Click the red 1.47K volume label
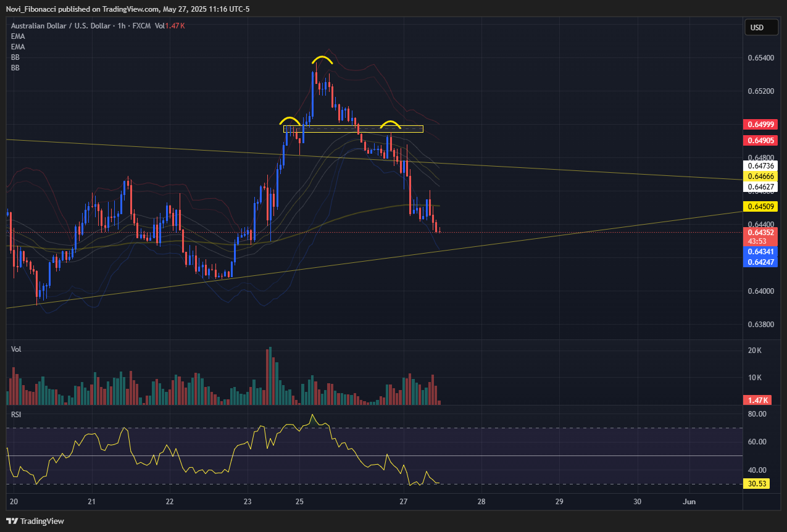The height and width of the screenshot is (532, 787). (x=756, y=401)
